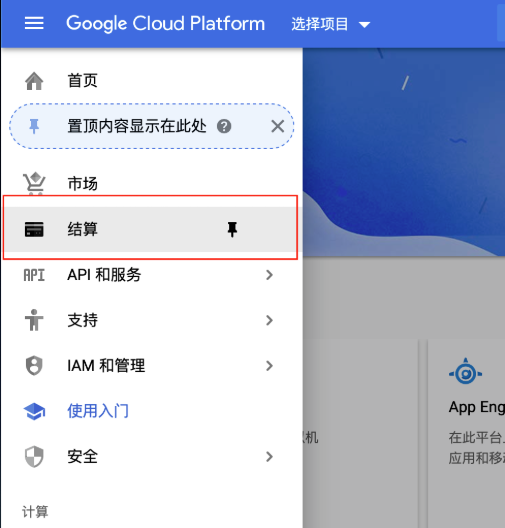Open 支持 menu item
This screenshot has height=528, width=505.
coord(152,320)
